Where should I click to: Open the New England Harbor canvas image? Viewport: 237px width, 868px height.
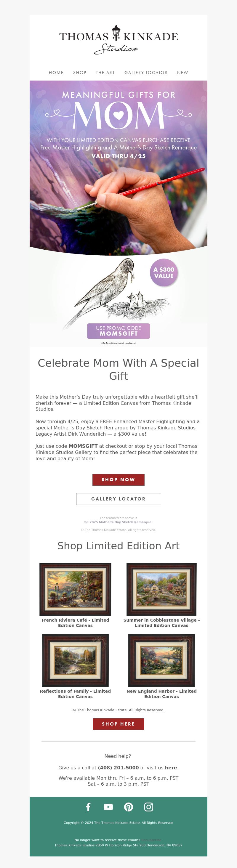(161, 660)
